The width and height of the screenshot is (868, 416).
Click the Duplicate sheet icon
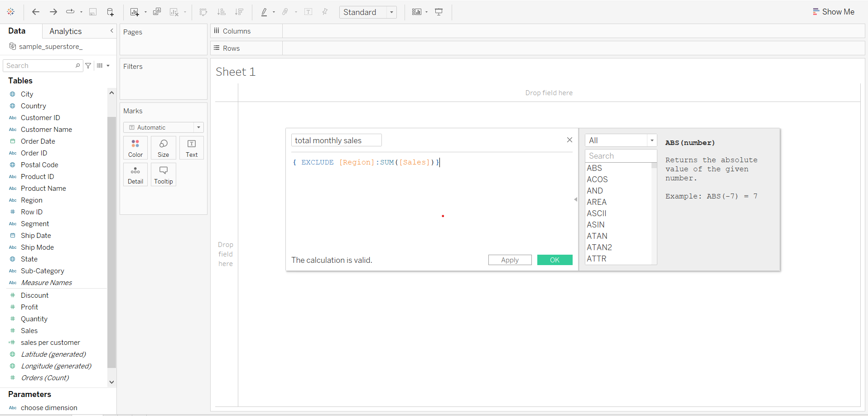[157, 12]
